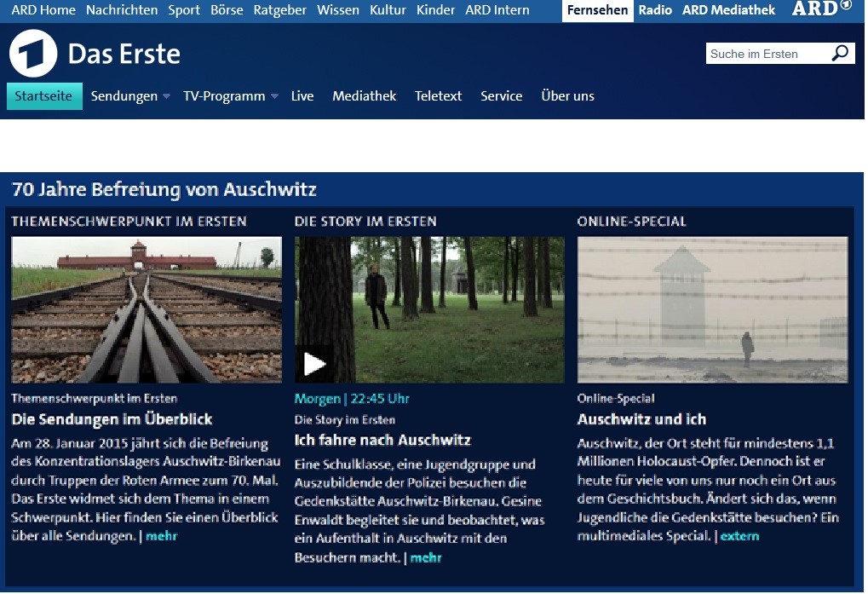The height and width of the screenshot is (594, 868).
Task: Open headline Auschwitz und ich
Action: [x=641, y=419]
